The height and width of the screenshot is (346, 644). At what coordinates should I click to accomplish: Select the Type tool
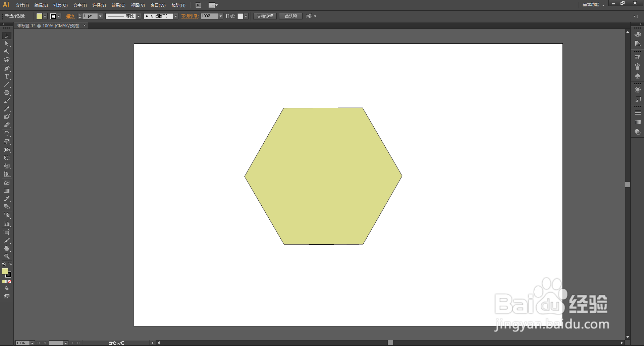click(x=7, y=77)
